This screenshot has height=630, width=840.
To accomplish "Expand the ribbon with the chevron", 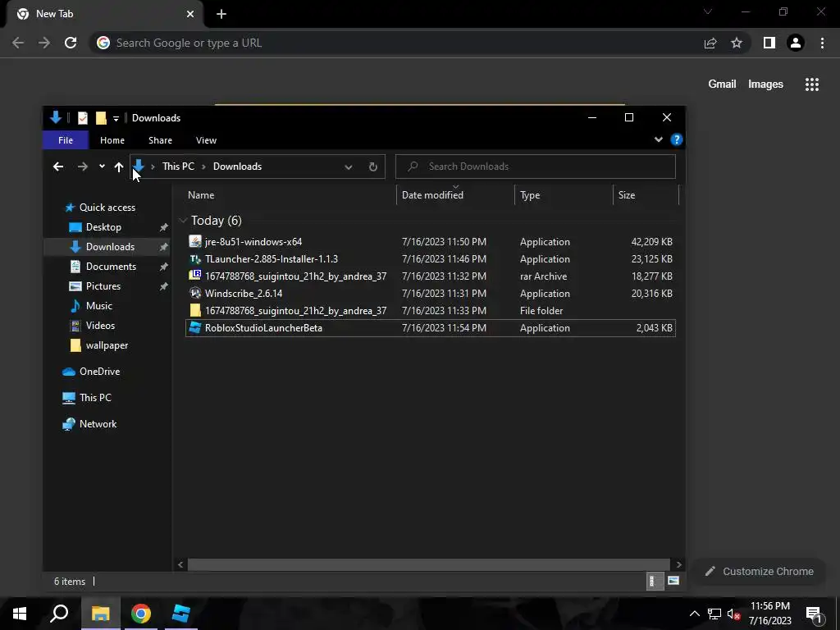I will (x=659, y=139).
